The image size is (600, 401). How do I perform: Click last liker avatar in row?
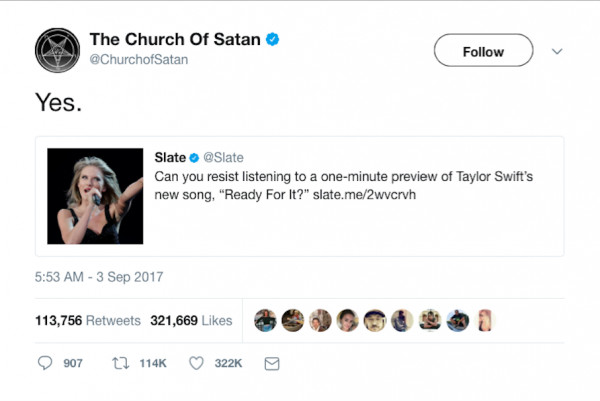[x=483, y=320]
